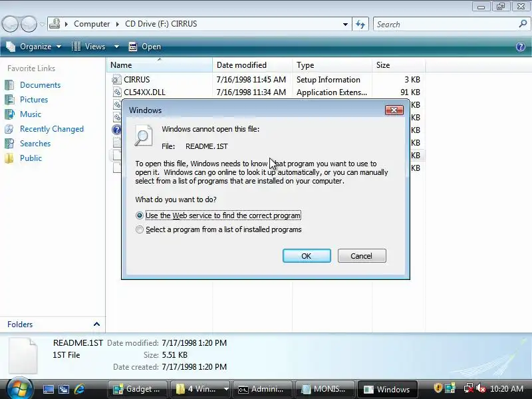The image size is (532, 399).
Task: Switch to Gadget taskbar button
Action: 138,389
